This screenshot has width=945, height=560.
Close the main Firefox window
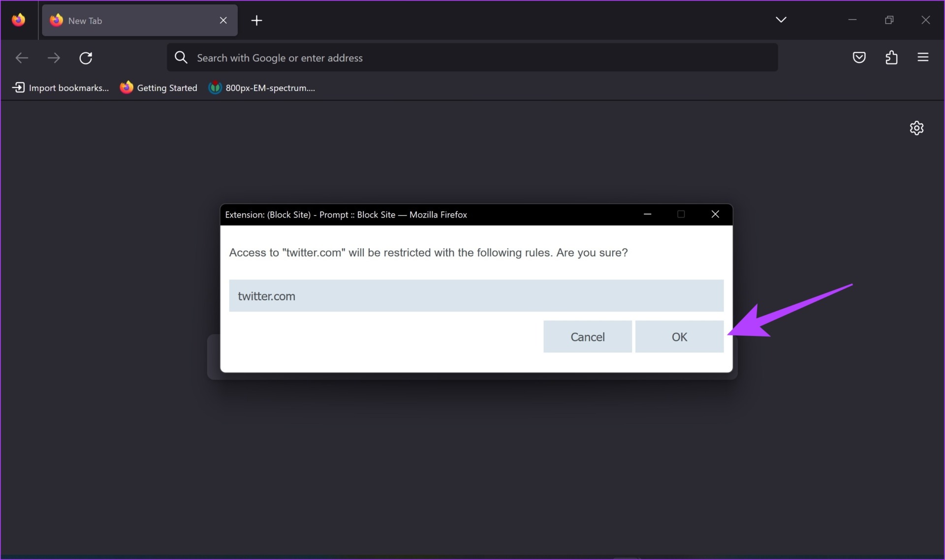(925, 20)
